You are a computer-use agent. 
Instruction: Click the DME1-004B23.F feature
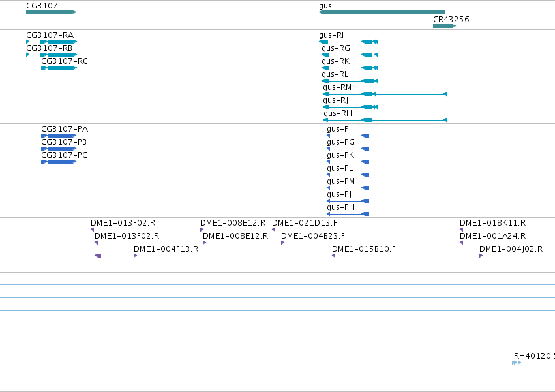(x=283, y=243)
